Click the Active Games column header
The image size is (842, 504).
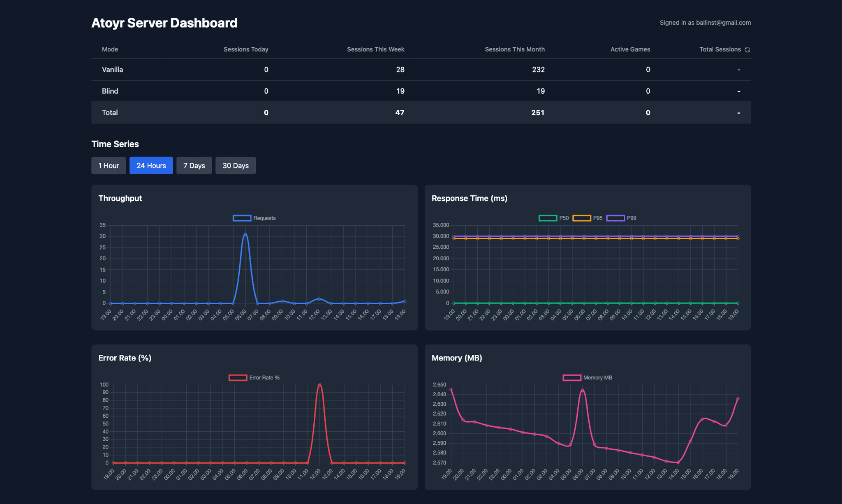tap(630, 49)
